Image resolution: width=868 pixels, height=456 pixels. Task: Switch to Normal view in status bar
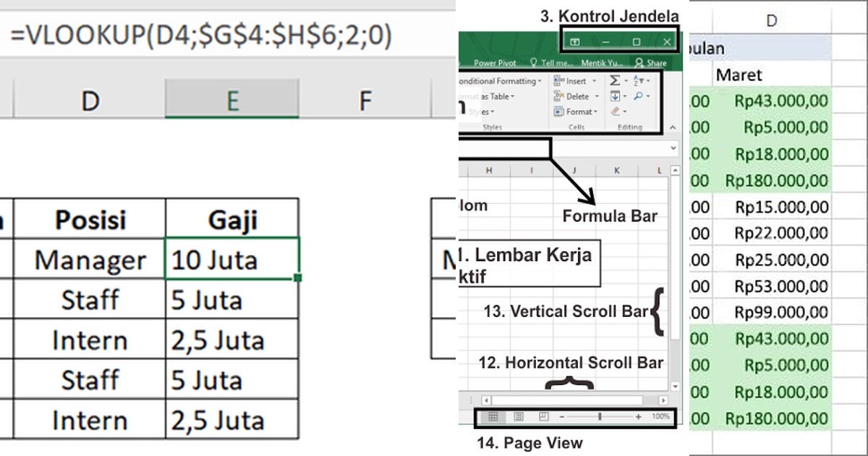pos(493,415)
